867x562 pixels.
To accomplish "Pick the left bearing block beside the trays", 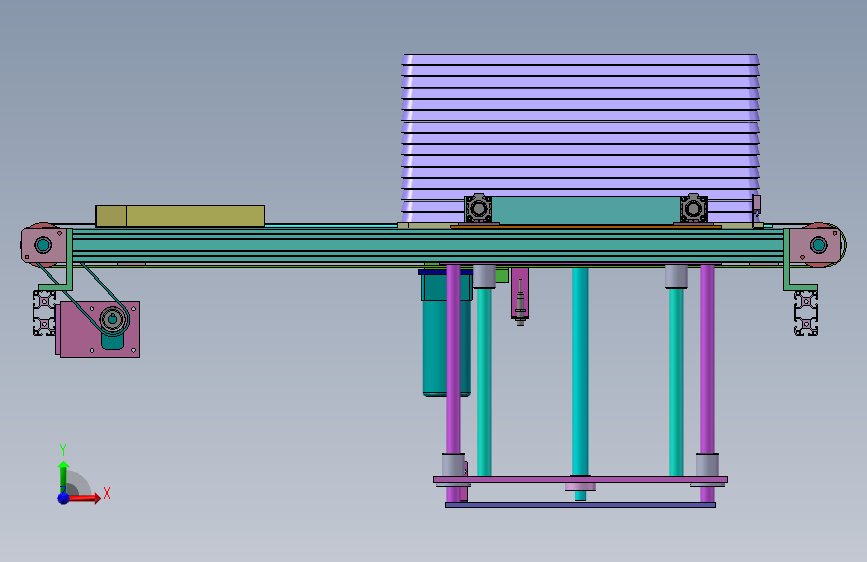I will [x=478, y=209].
